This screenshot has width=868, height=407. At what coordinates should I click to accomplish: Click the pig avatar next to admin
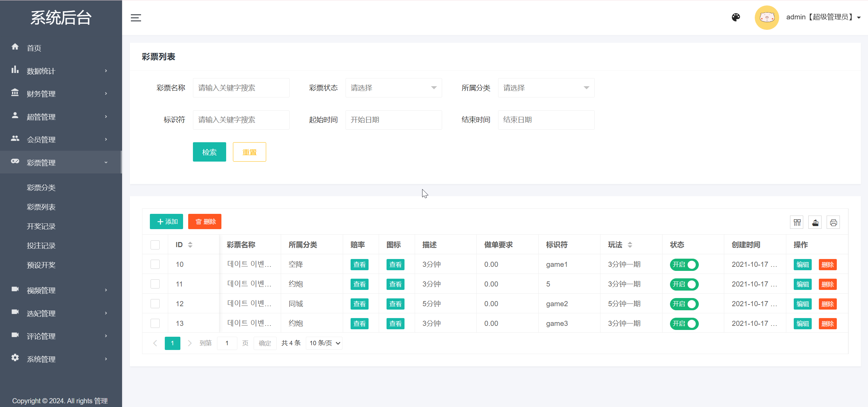click(x=767, y=17)
